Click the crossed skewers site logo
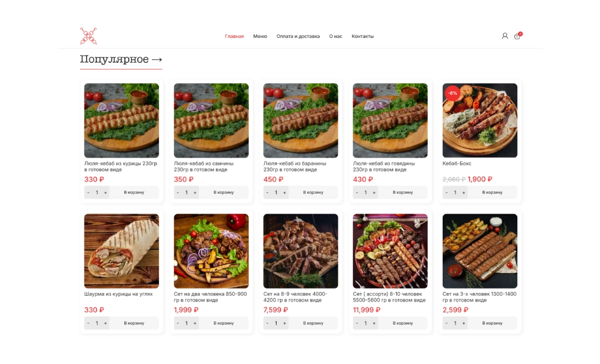The width and height of the screenshot is (600, 364). coord(88,36)
